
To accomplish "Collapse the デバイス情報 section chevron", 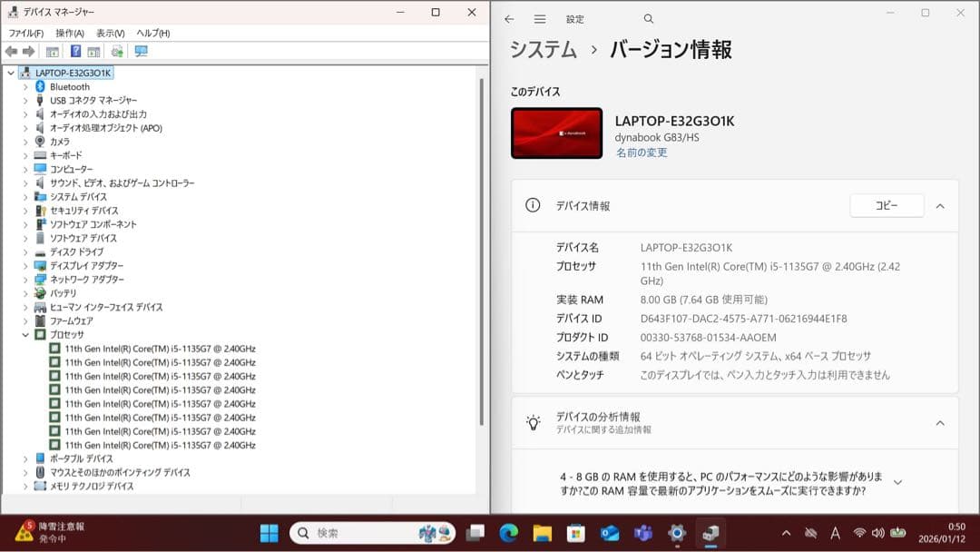I will pos(940,205).
